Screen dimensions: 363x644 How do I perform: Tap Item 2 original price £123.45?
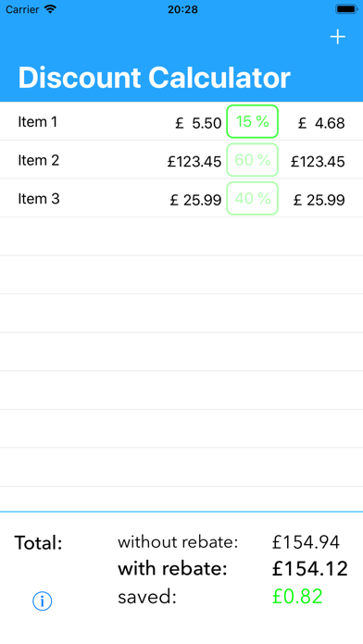(x=194, y=161)
